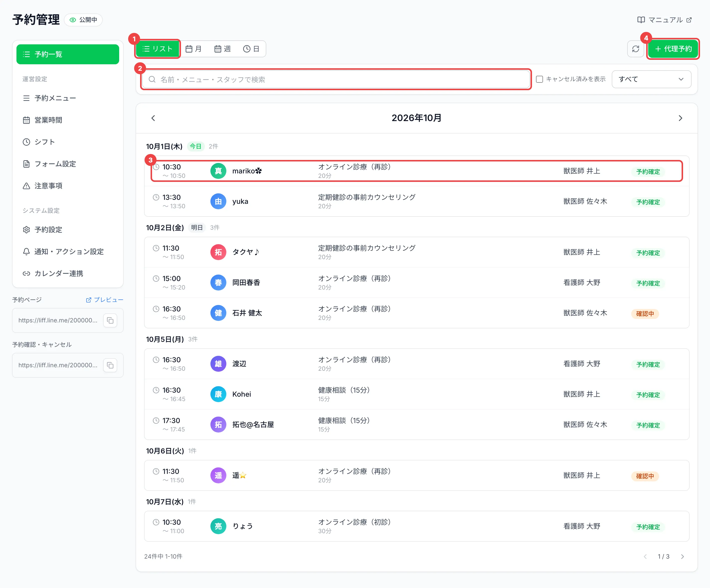710x588 pixels.
Task: Open the 岡田春香 15:00 reservation
Action: [417, 283]
